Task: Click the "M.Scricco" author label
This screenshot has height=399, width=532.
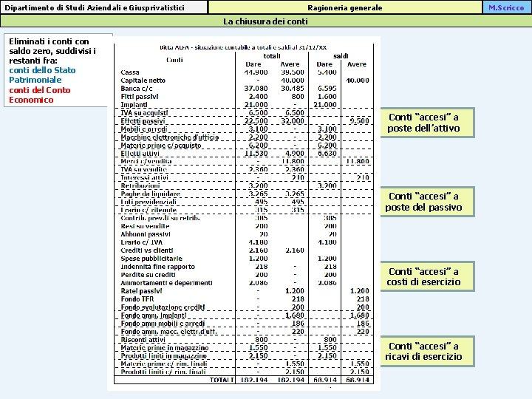Action: click(x=507, y=7)
